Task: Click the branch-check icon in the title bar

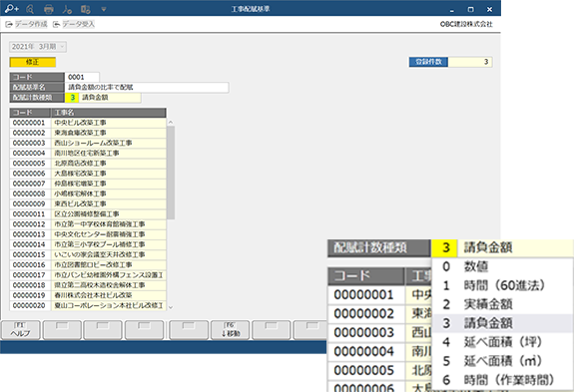Action: click(67, 9)
